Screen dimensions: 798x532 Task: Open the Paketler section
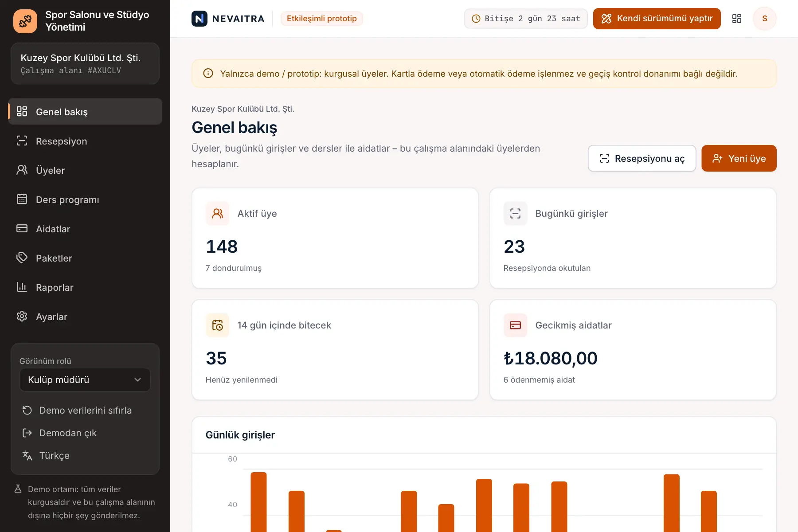85,258
